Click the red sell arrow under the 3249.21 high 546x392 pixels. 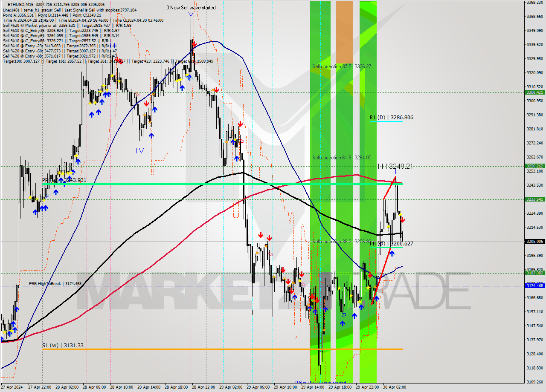[x=403, y=220]
